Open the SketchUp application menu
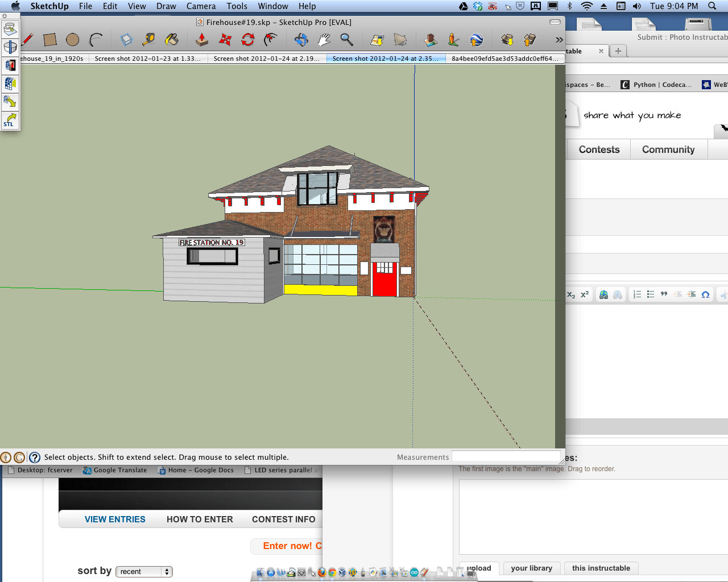 (x=49, y=6)
